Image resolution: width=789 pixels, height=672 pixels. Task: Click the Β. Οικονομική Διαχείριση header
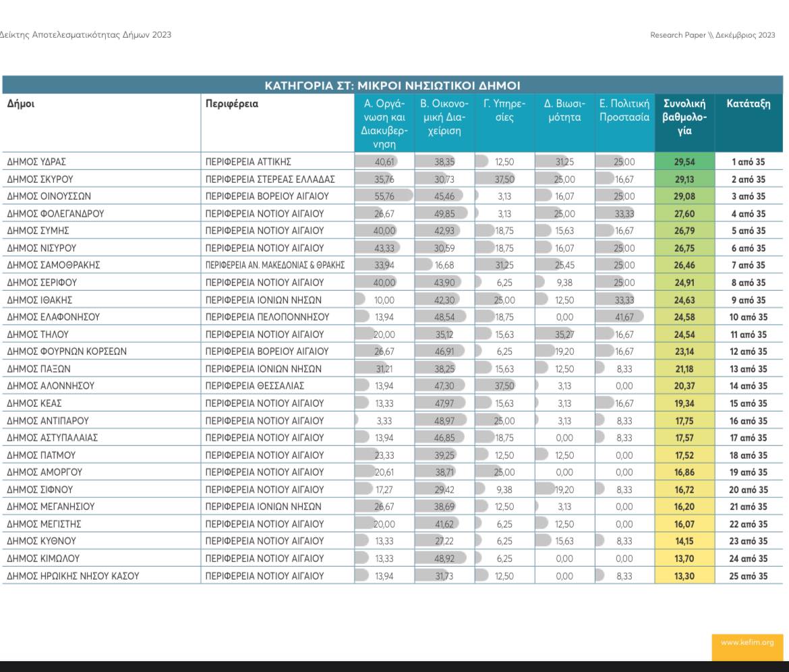444,117
